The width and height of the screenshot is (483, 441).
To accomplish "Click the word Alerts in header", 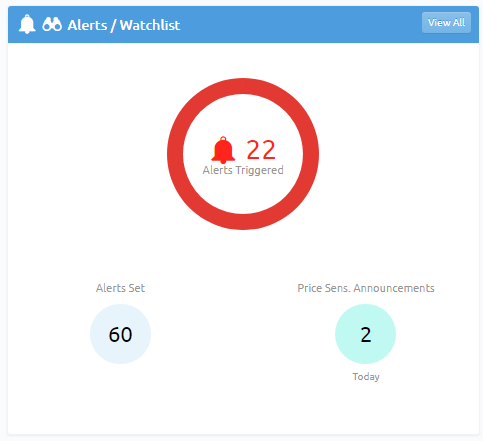I will pos(87,25).
